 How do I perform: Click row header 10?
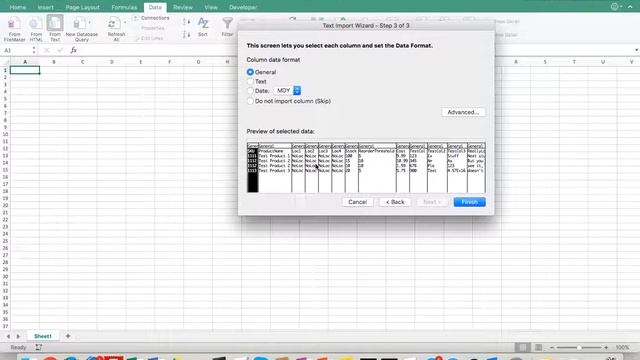(x=5, y=134)
